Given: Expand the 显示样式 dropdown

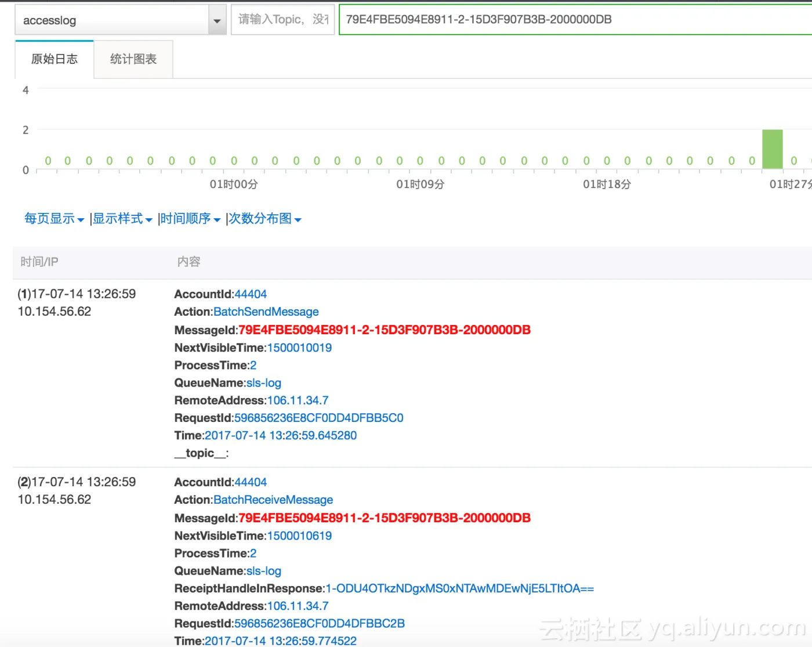Looking at the screenshot, I should [122, 219].
